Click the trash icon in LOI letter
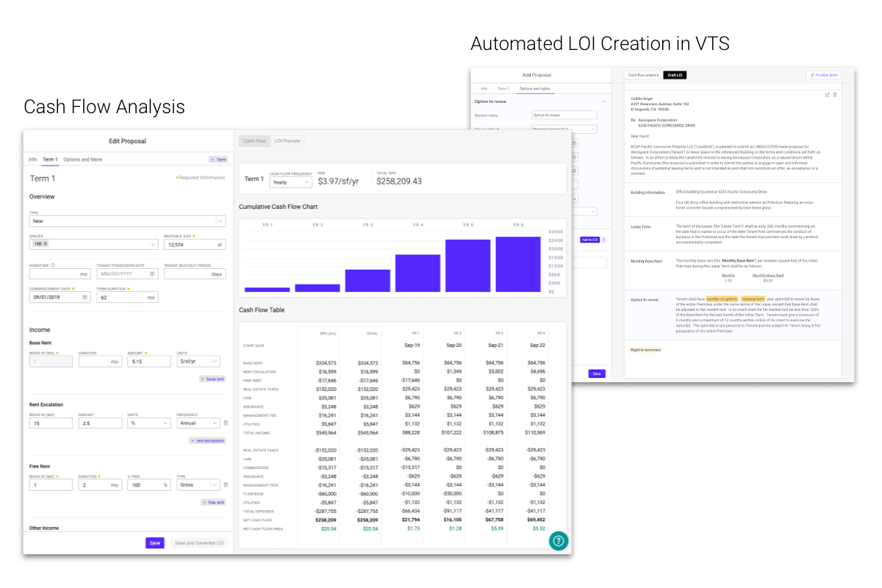The image size is (882, 588). pos(835,95)
